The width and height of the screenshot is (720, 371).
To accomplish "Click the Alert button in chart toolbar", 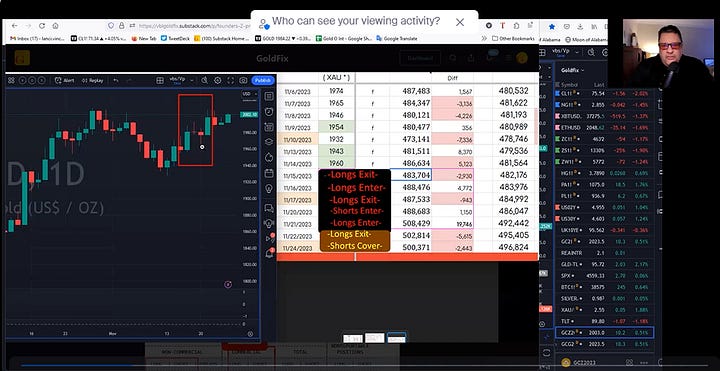I will pos(65,80).
